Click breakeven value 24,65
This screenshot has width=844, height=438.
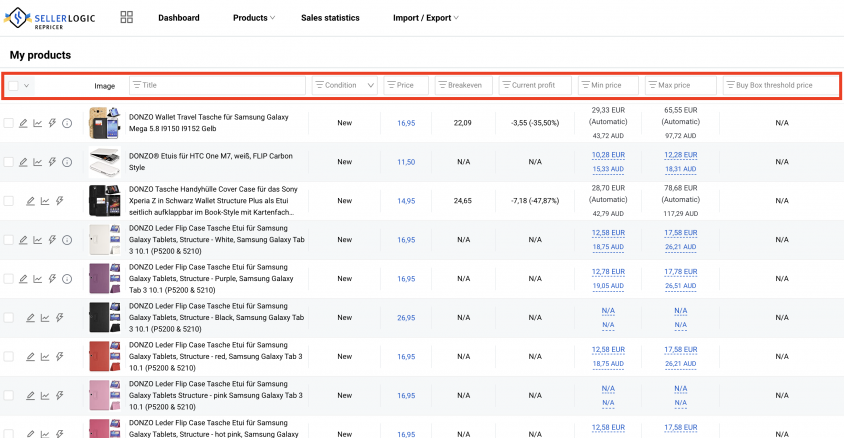point(463,201)
